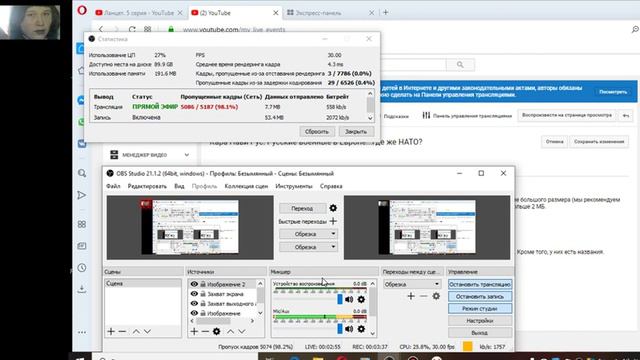Click Остановить запись button

tap(480, 296)
